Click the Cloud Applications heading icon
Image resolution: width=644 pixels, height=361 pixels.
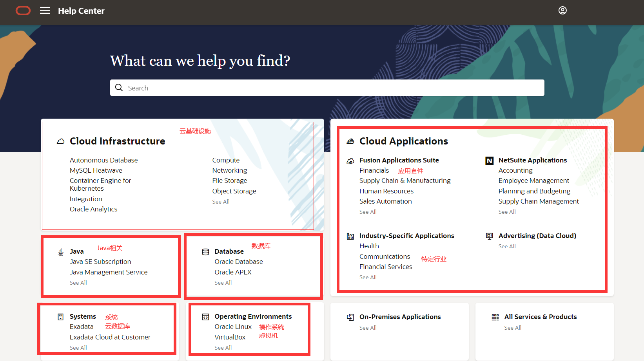350,141
